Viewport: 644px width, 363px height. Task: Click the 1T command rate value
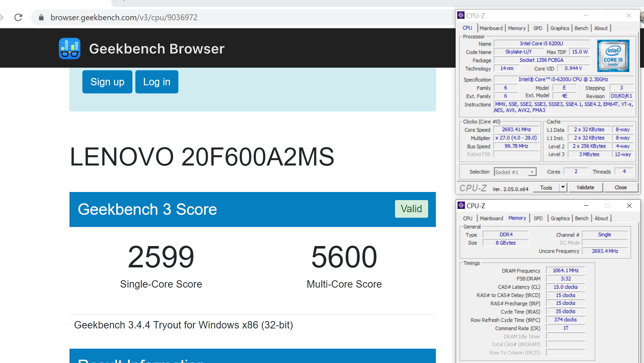click(566, 328)
